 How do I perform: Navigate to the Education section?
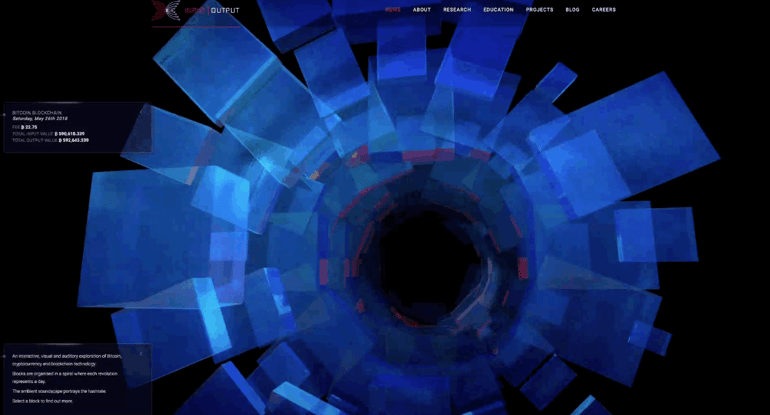pyautogui.click(x=498, y=10)
